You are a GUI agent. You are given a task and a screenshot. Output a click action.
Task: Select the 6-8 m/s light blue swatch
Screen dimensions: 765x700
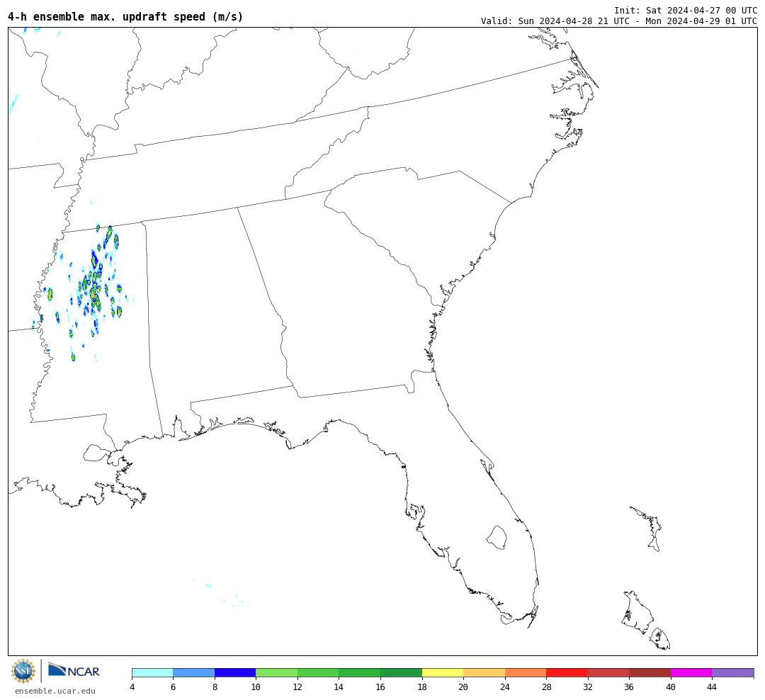point(193,672)
